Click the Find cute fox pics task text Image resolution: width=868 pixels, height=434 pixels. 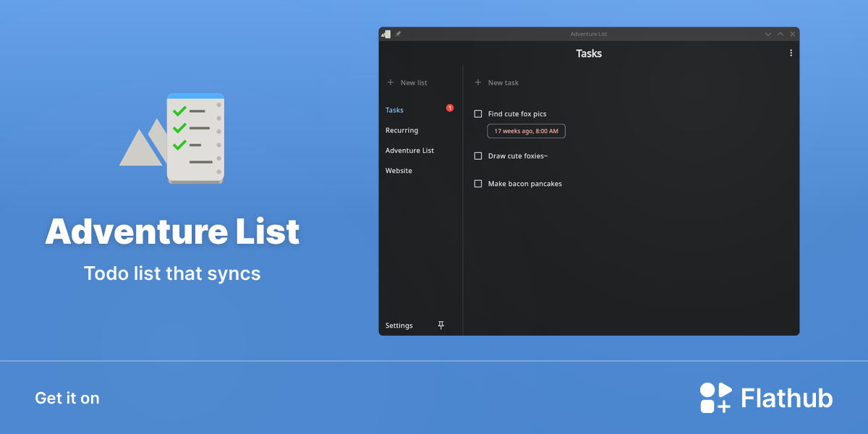point(517,114)
